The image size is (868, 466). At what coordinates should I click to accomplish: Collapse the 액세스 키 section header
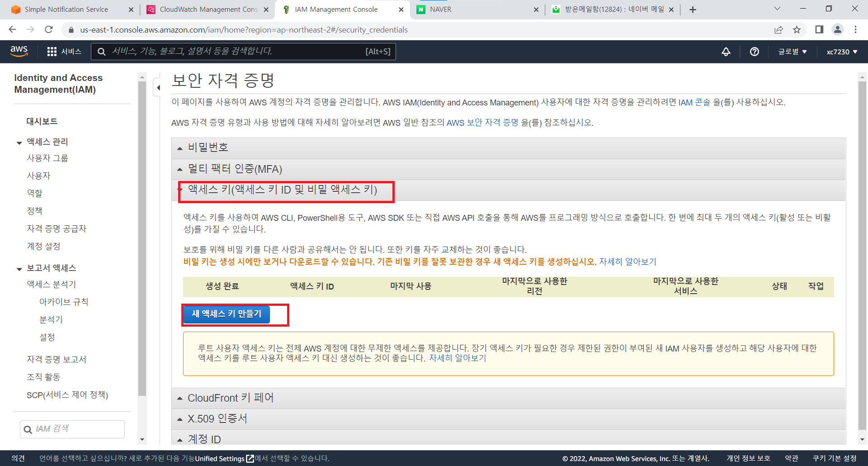point(509,190)
